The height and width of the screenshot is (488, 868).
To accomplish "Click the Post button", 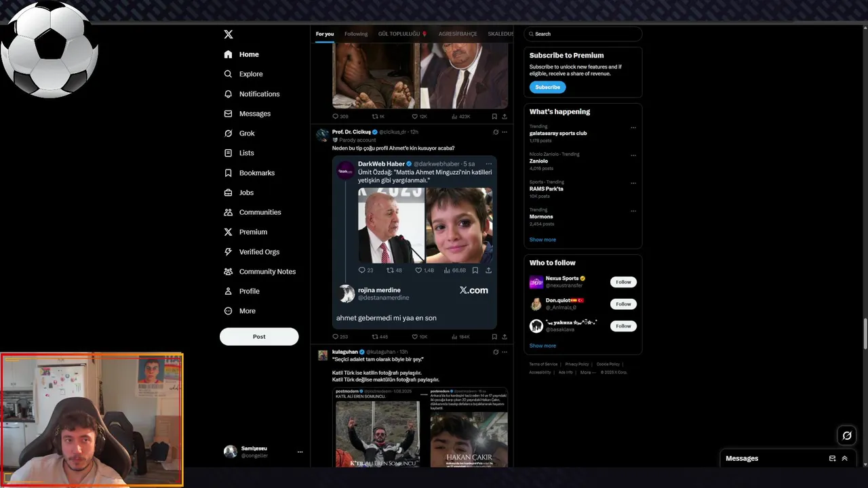I will pos(259,337).
